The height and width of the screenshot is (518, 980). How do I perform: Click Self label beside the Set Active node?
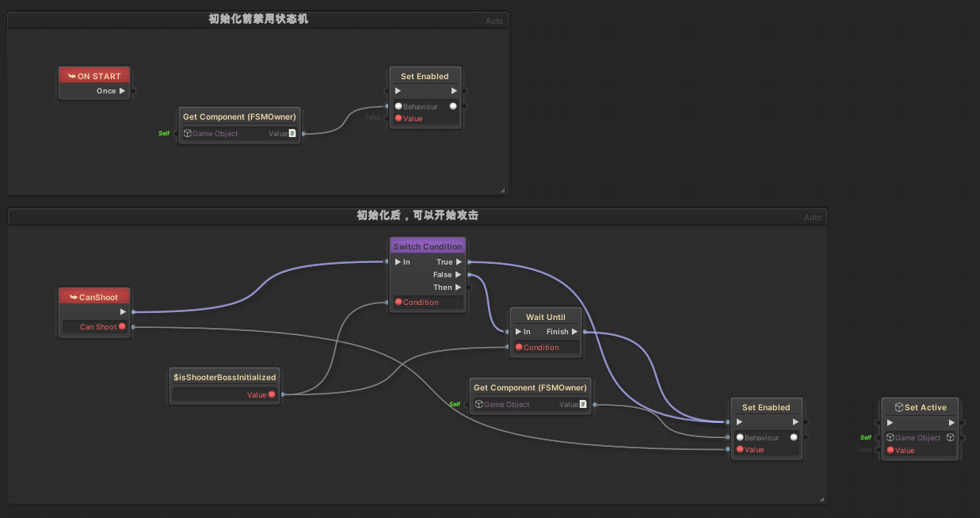(866, 437)
